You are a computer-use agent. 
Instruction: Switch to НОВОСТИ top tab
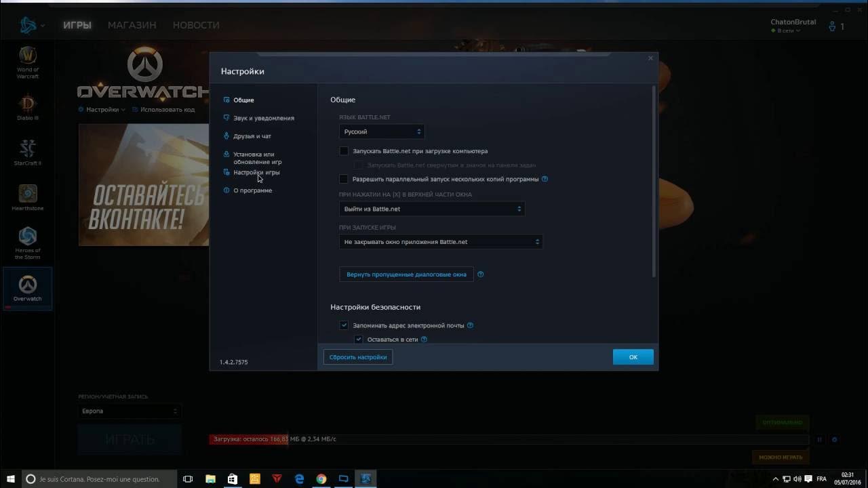[196, 25]
